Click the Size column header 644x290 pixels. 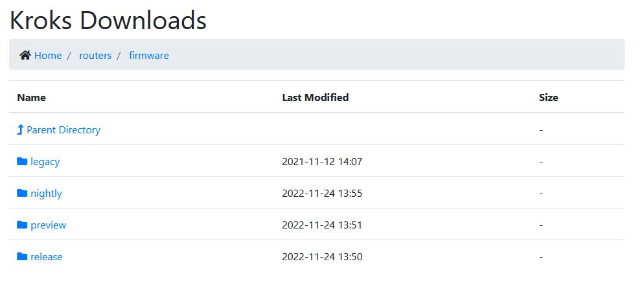tap(548, 98)
